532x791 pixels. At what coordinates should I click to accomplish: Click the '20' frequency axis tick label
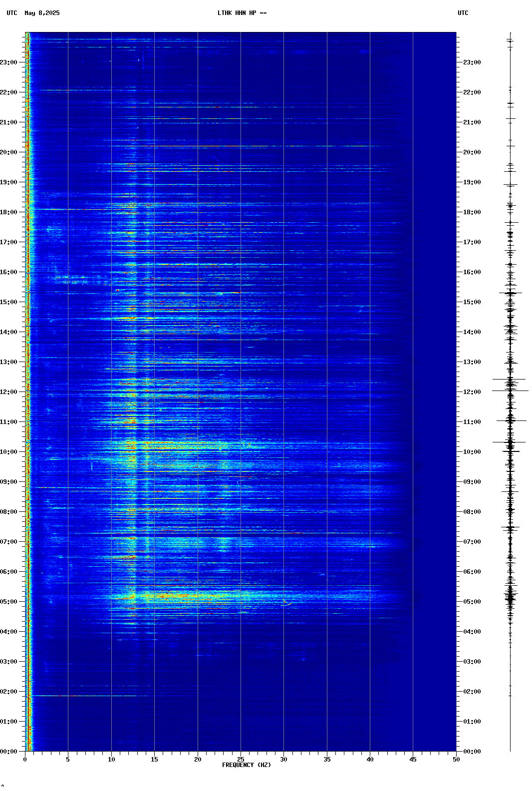click(198, 760)
